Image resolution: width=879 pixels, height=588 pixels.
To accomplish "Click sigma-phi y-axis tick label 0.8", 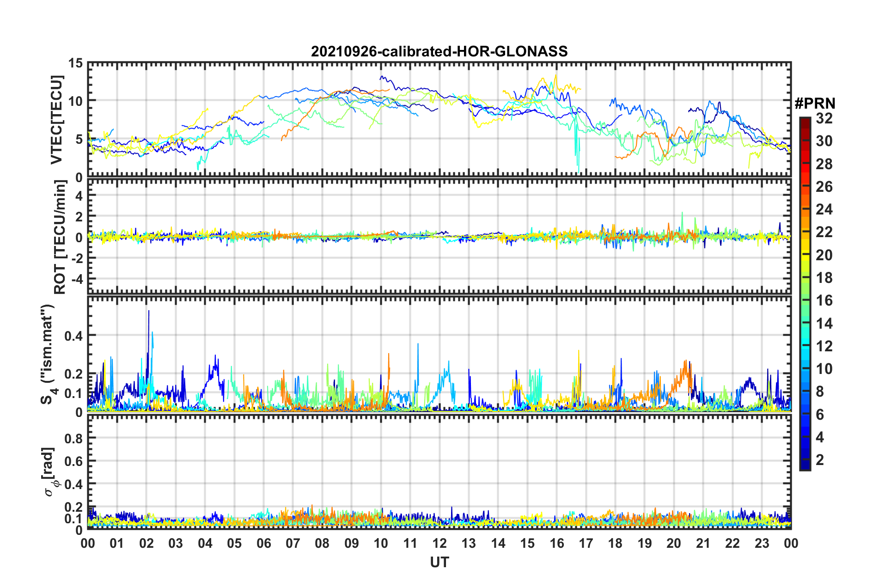I will tap(74, 438).
